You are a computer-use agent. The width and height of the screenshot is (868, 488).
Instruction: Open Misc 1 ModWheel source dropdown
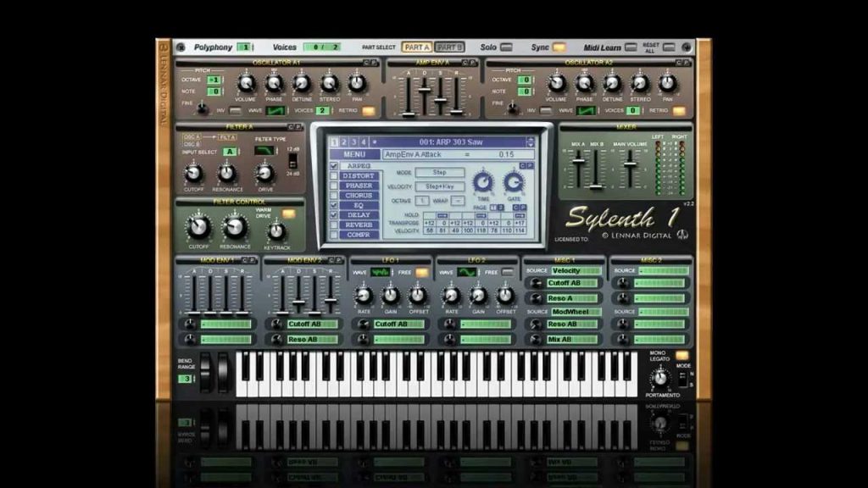(x=576, y=312)
